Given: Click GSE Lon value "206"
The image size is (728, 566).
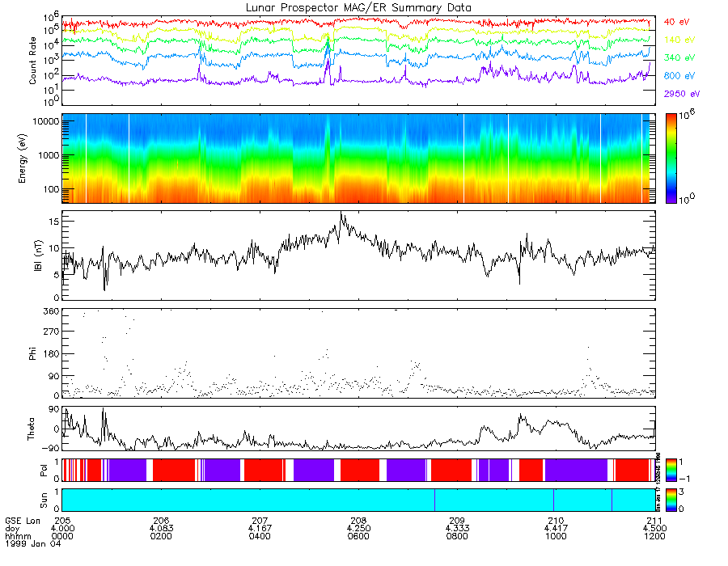Looking at the screenshot, I should point(161,521).
